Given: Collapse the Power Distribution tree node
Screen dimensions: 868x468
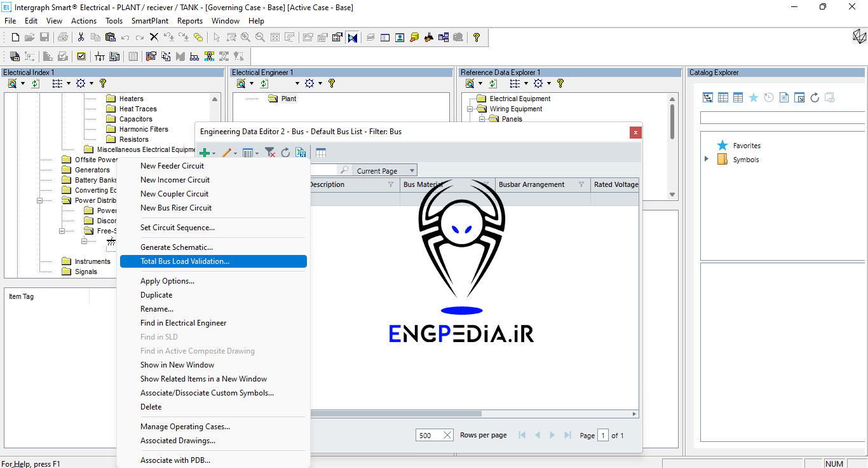Looking at the screenshot, I should click(x=39, y=200).
